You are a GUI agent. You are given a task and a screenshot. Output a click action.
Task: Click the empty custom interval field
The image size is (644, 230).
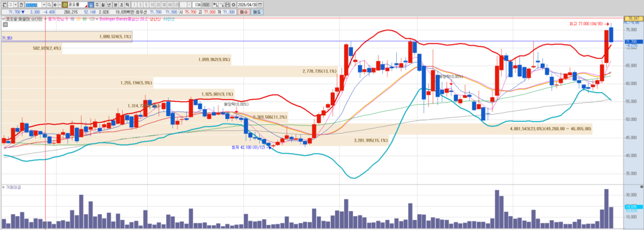point(183,4)
